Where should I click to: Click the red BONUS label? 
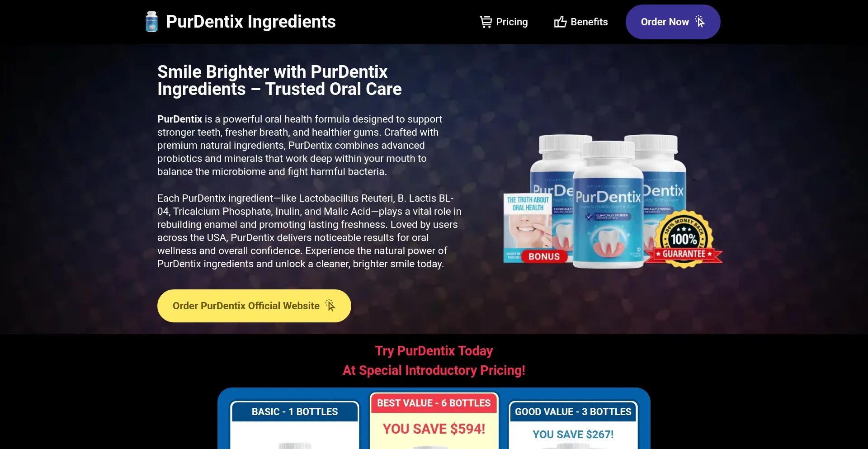click(544, 256)
